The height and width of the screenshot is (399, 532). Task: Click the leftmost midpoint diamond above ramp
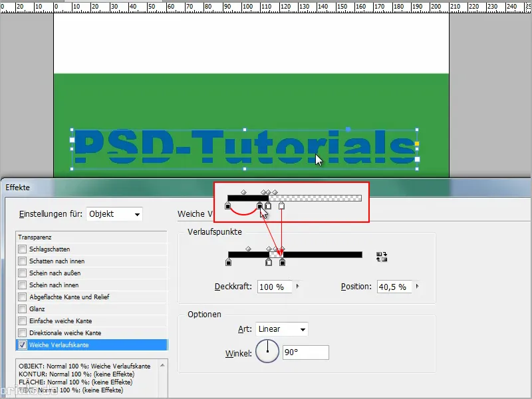click(x=248, y=249)
